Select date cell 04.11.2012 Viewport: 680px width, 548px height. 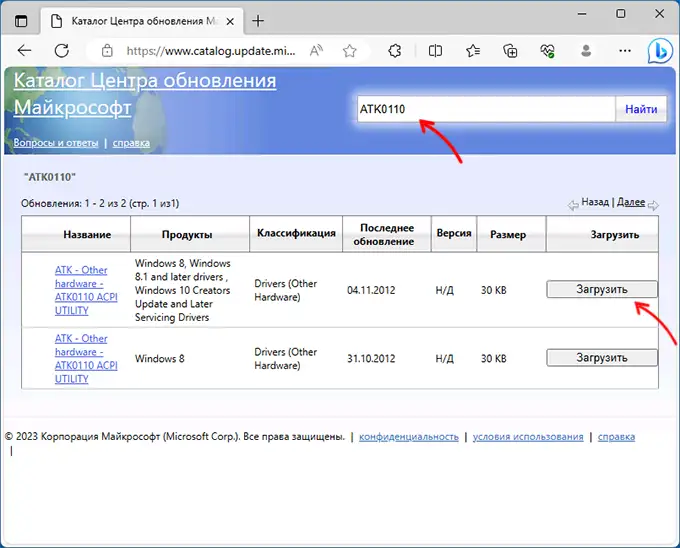(x=371, y=290)
